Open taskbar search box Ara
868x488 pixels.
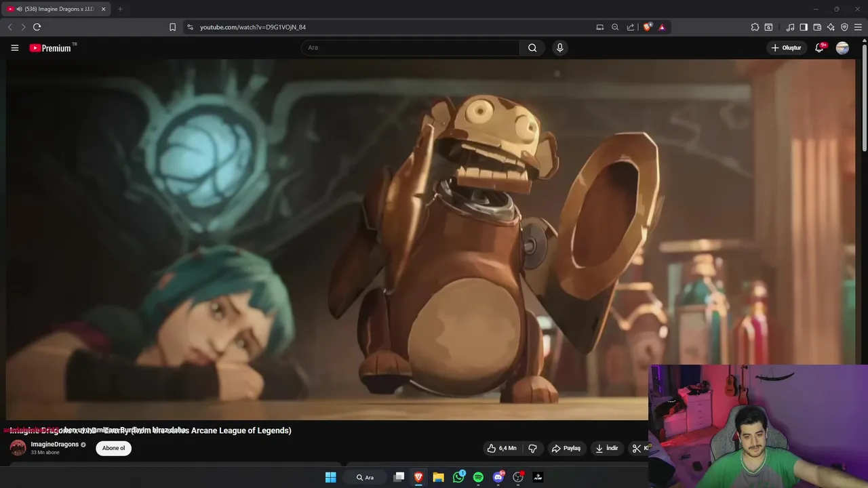(x=367, y=477)
